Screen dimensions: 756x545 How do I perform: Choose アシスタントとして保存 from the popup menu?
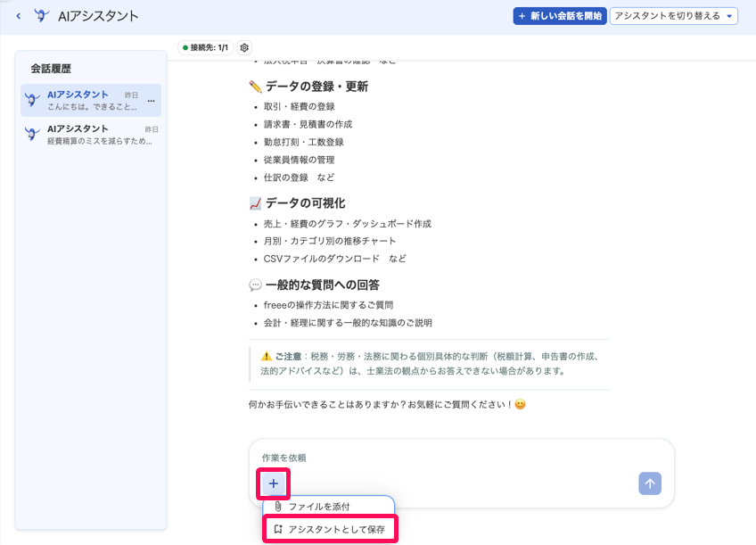click(330, 529)
